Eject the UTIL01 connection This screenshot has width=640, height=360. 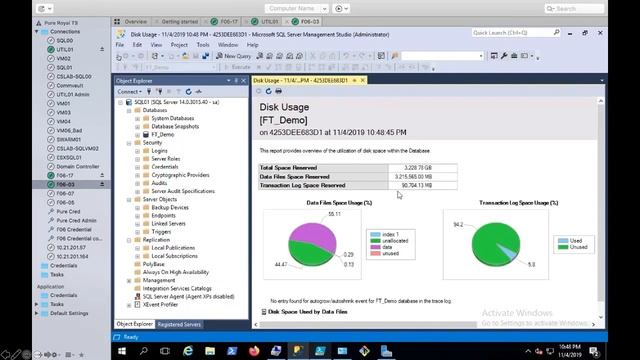point(102,49)
